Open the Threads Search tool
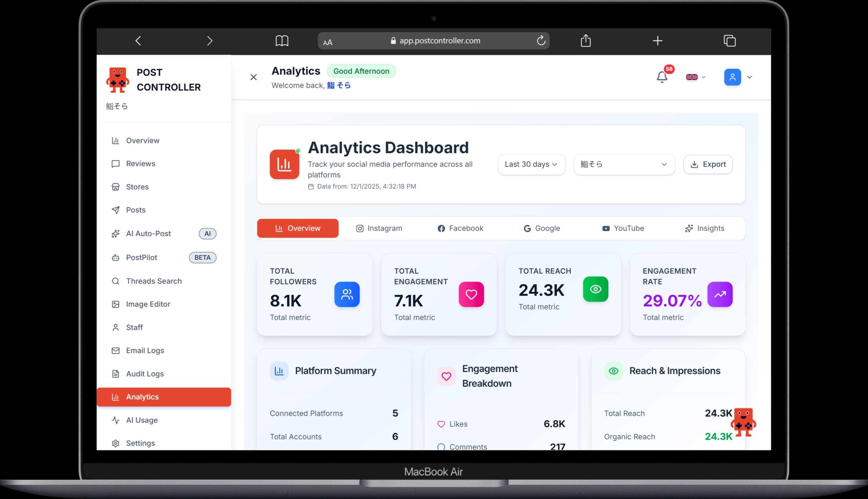868x499 pixels. point(154,281)
